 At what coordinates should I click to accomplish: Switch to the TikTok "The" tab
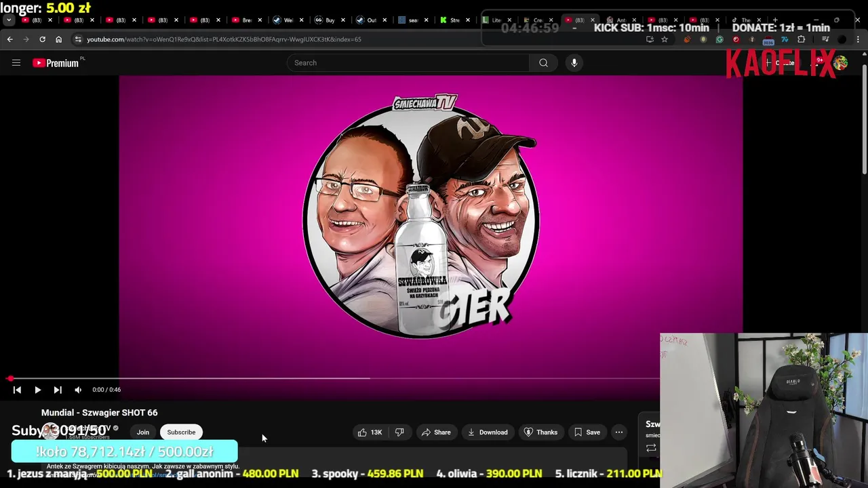[x=745, y=20]
